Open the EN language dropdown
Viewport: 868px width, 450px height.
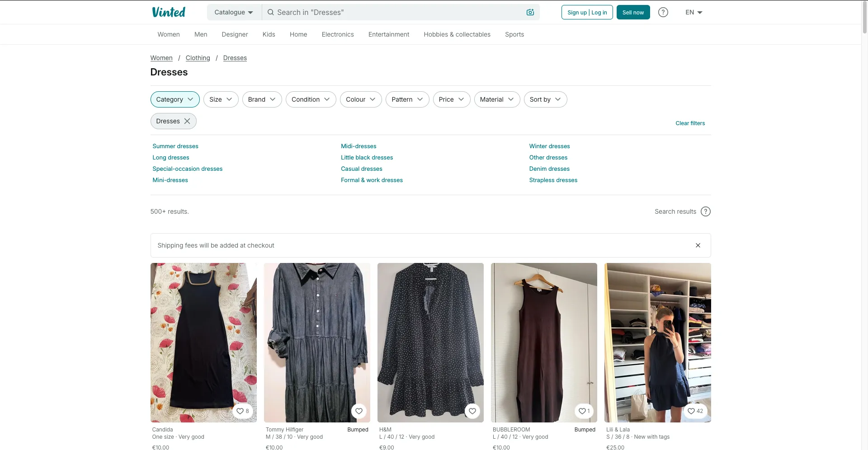pyautogui.click(x=694, y=12)
